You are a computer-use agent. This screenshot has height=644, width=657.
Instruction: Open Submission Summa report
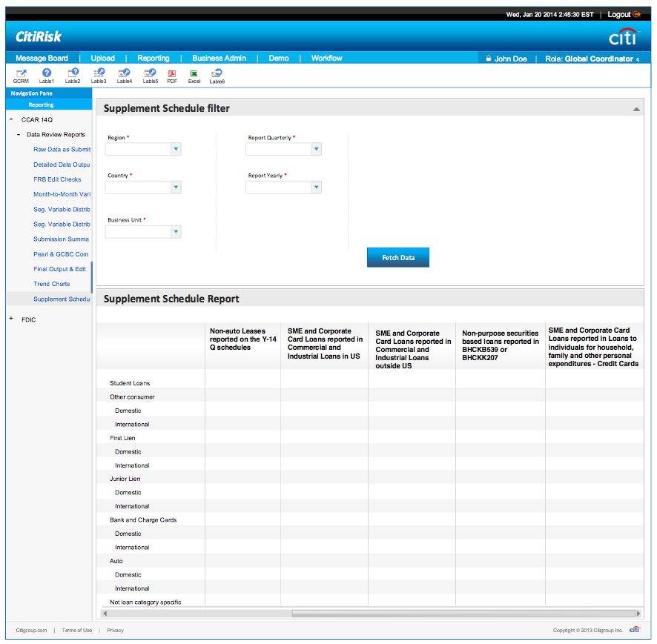pyautogui.click(x=61, y=239)
